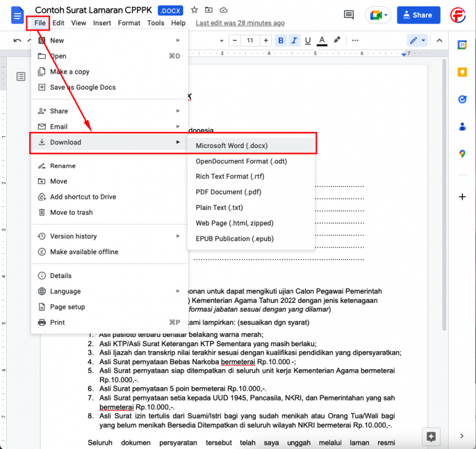Toggle Make available offline
Image resolution: width=476 pixels, height=449 pixels.
(x=109, y=252)
